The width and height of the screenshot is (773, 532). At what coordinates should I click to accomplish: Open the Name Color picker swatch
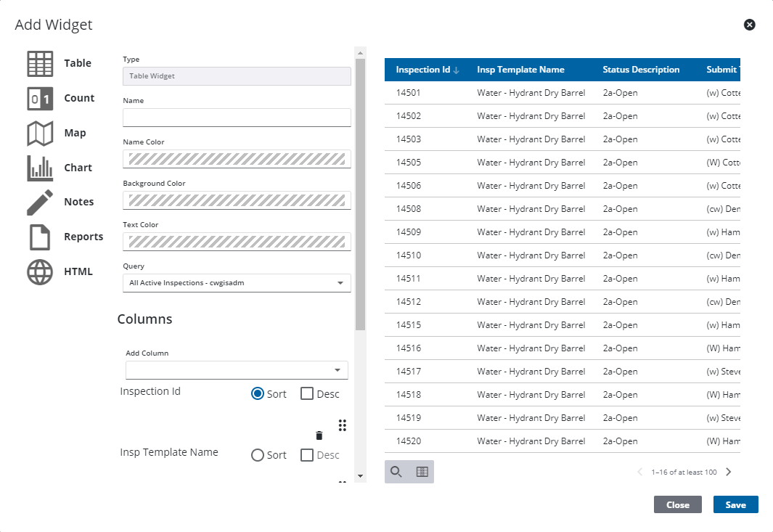237,159
